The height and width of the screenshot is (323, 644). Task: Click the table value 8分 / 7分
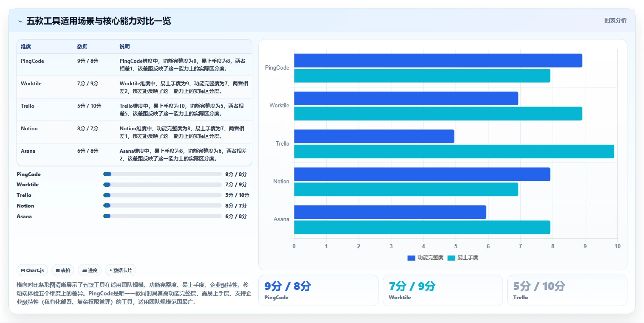[88, 129]
